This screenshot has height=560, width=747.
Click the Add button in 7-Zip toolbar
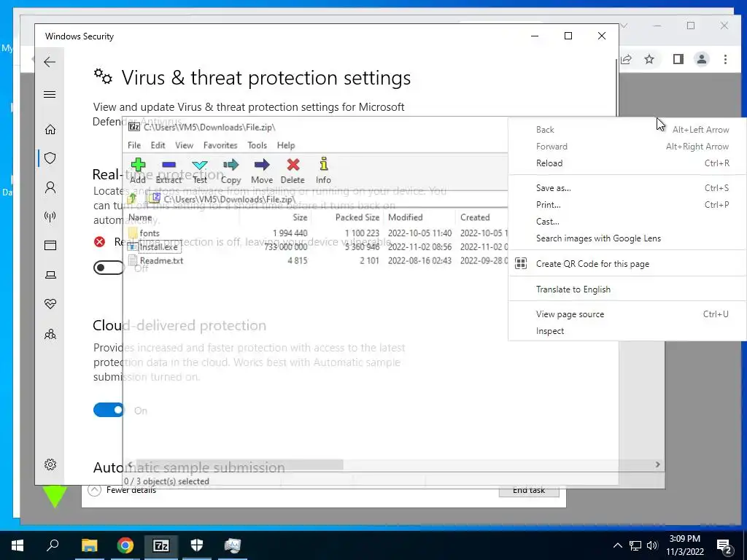pyautogui.click(x=138, y=171)
